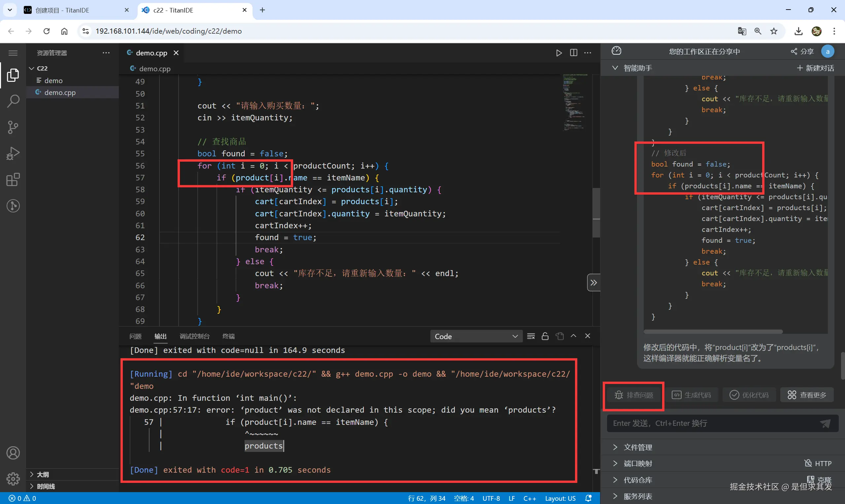Image resolution: width=845 pixels, height=504 pixels.
Task: Switch to the 问题 panel tab
Action: click(135, 336)
